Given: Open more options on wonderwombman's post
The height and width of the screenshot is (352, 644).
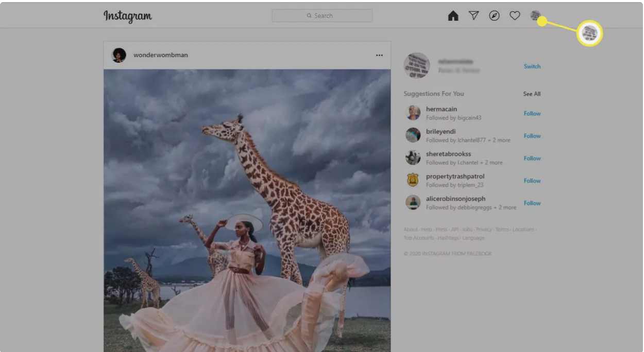Looking at the screenshot, I should coord(379,55).
